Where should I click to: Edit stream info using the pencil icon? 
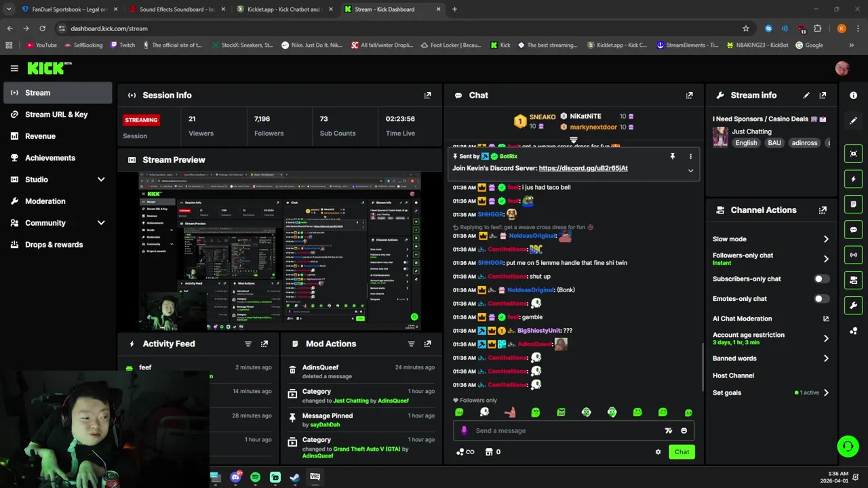point(806,96)
